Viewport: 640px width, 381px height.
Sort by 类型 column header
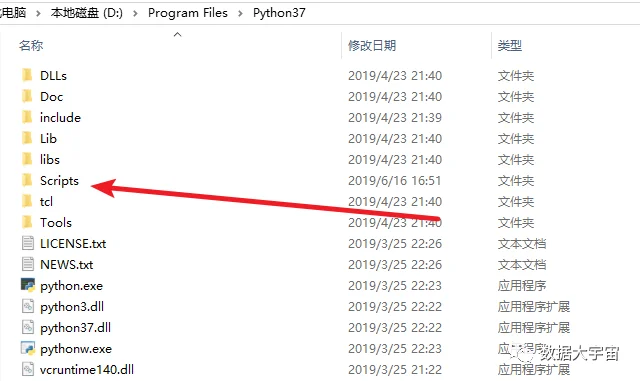[509, 45]
